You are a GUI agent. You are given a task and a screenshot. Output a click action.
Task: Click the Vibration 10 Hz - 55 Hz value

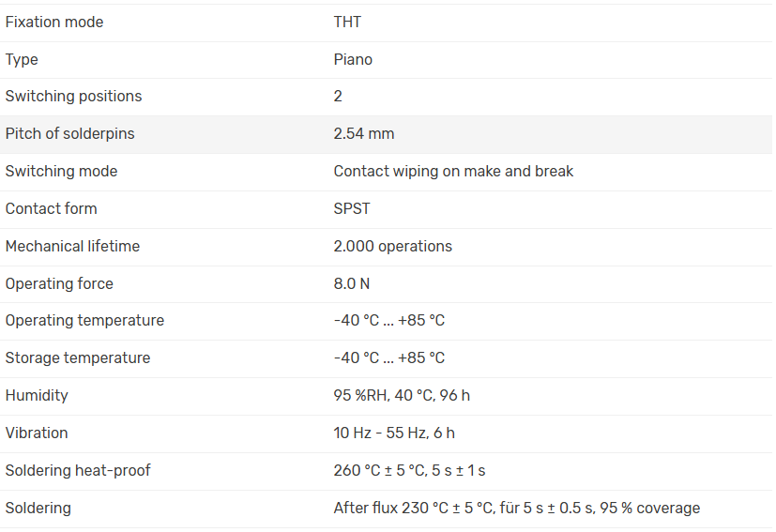coord(394,433)
